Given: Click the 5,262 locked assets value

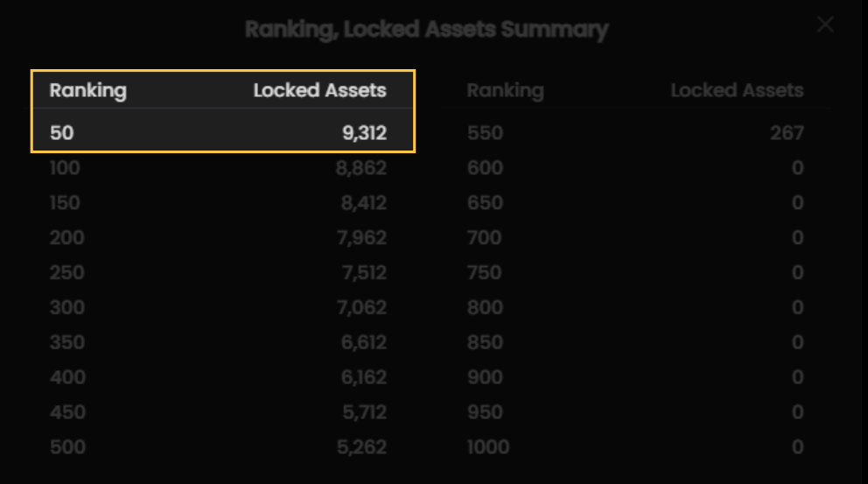Looking at the screenshot, I should click(x=361, y=447).
